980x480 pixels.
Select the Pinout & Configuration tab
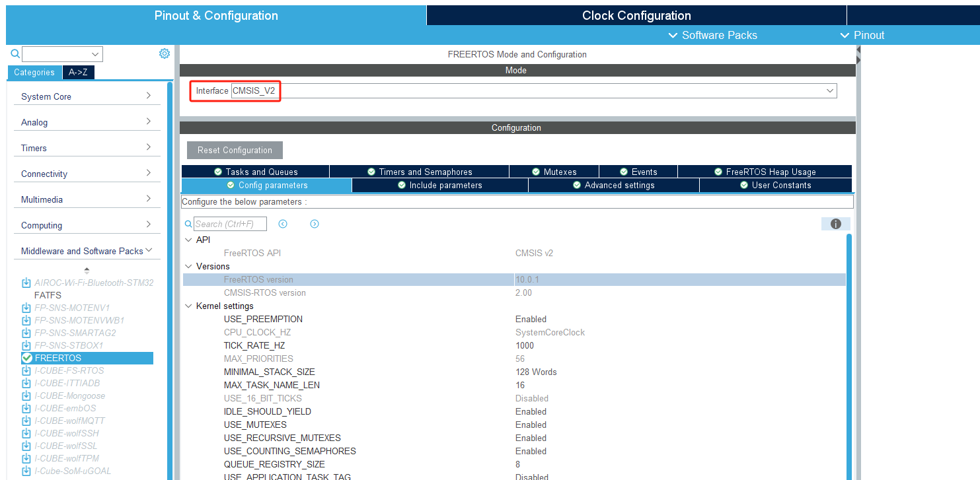pyautogui.click(x=216, y=15)
